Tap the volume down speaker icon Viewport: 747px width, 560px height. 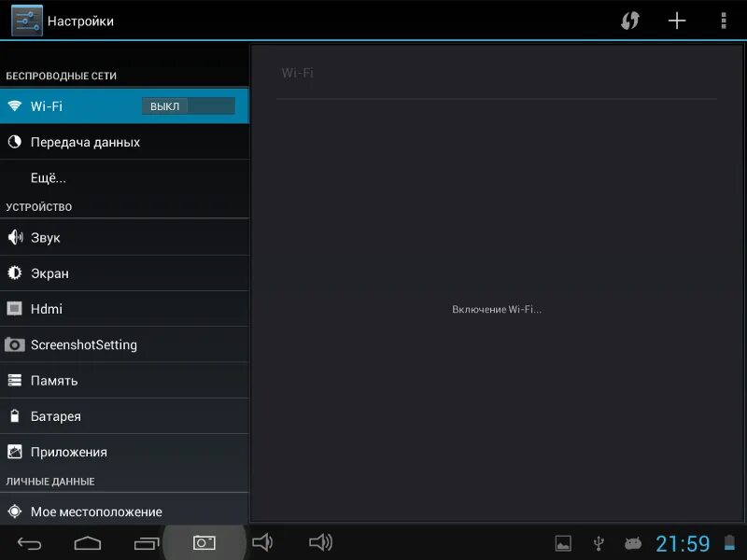pos(262,542)
